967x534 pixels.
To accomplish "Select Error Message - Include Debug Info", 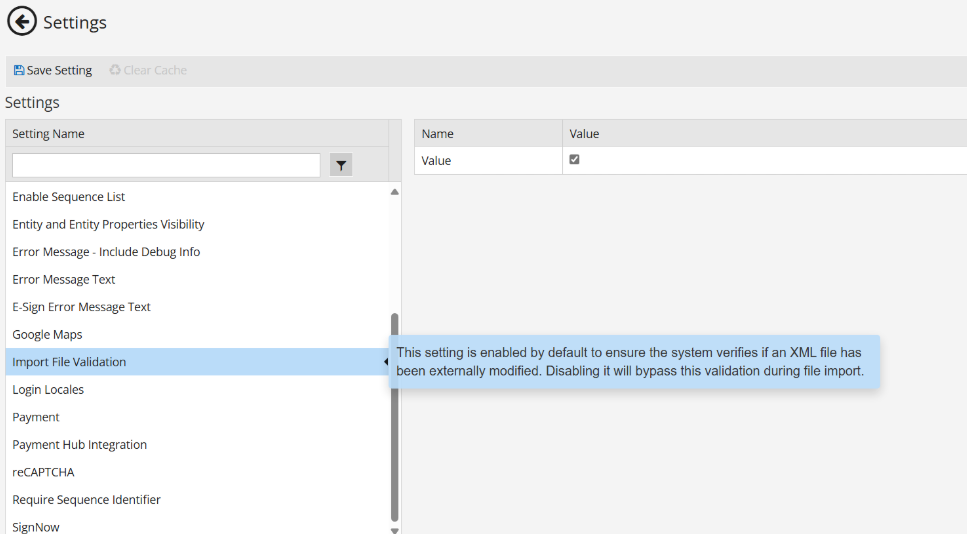I will tap(106, 252).
